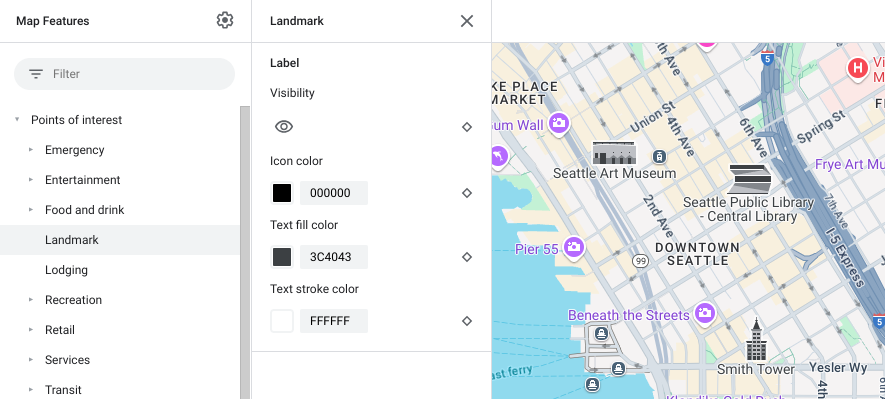Click the feature list scrollbar
This screenshot has width=885, height=399.
245,252
